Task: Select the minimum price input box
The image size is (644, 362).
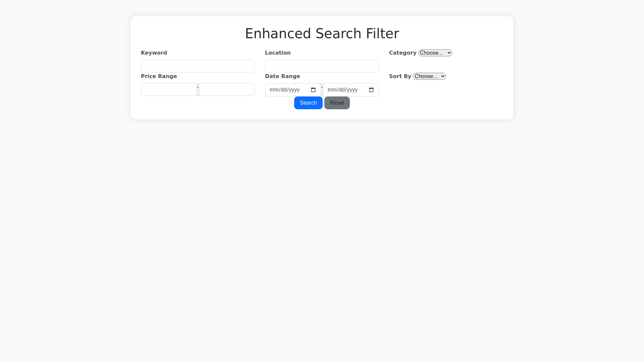Action: 169,89
